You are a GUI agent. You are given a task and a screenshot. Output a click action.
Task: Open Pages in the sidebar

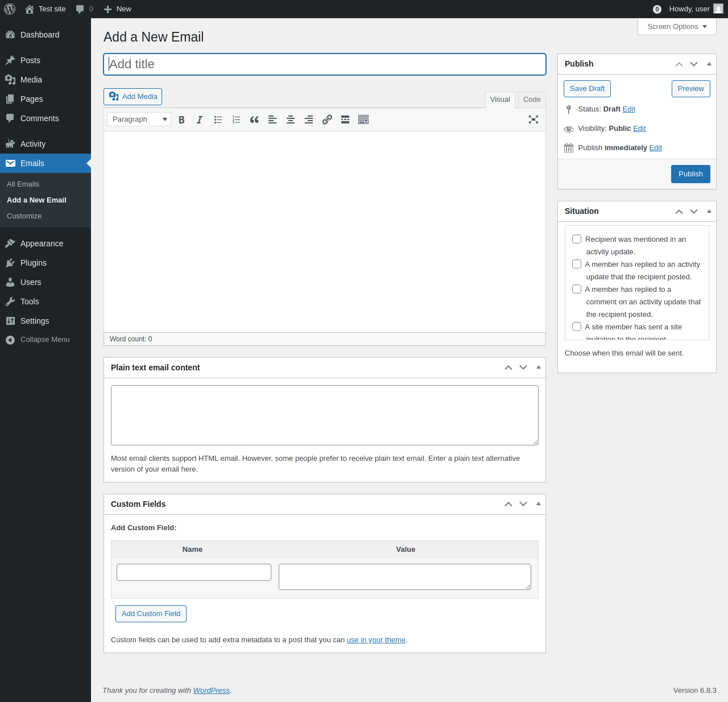[x=45, y=99]
